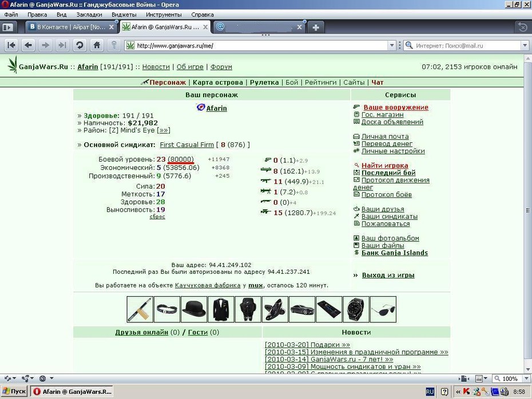Viewport: 532px width, 399px height.
Task: Click the Kaspersky tray icon
Action: 467,392
